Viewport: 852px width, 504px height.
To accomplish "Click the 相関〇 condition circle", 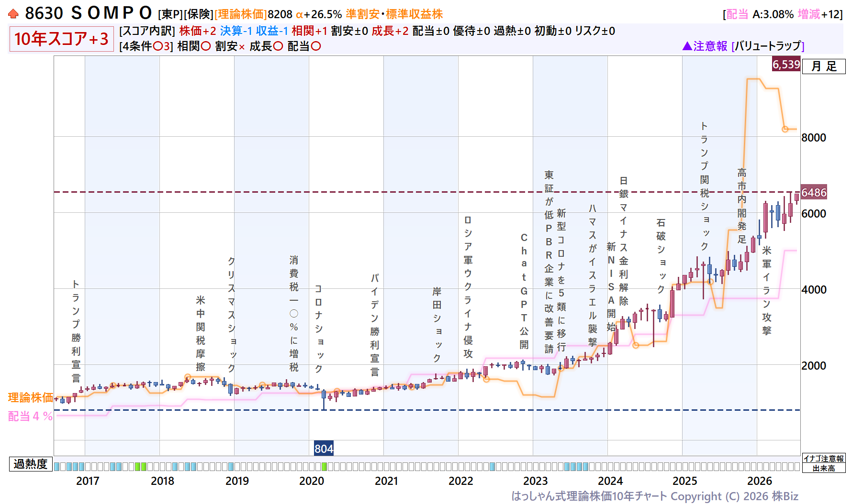I will click(x=205, y=46).
